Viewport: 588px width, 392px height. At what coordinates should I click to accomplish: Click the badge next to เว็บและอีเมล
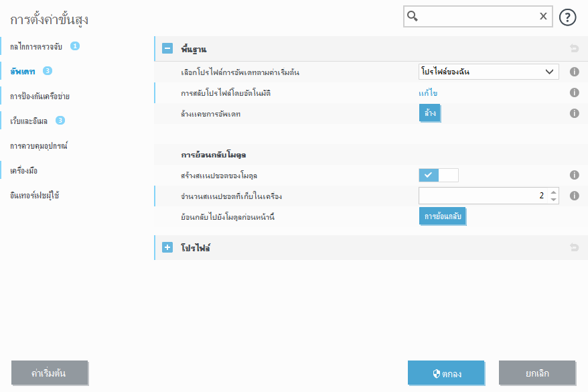60,121
